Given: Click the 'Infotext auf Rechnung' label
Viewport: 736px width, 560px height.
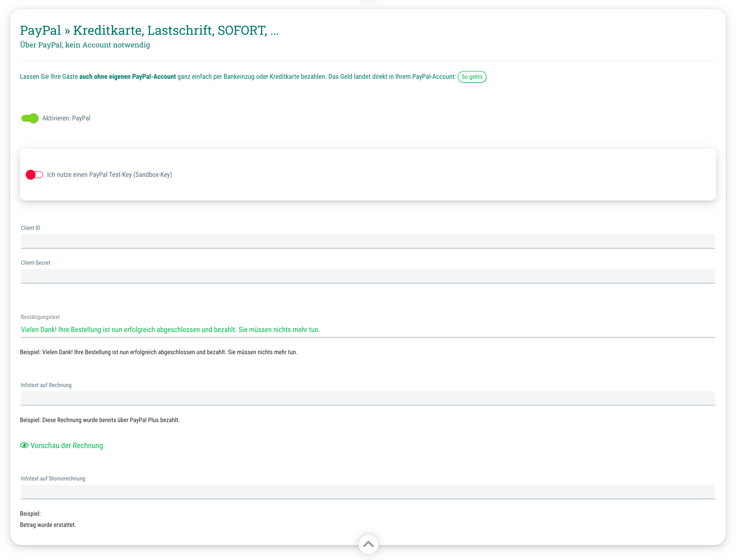Looking at the screenshot, I should 46,385.
